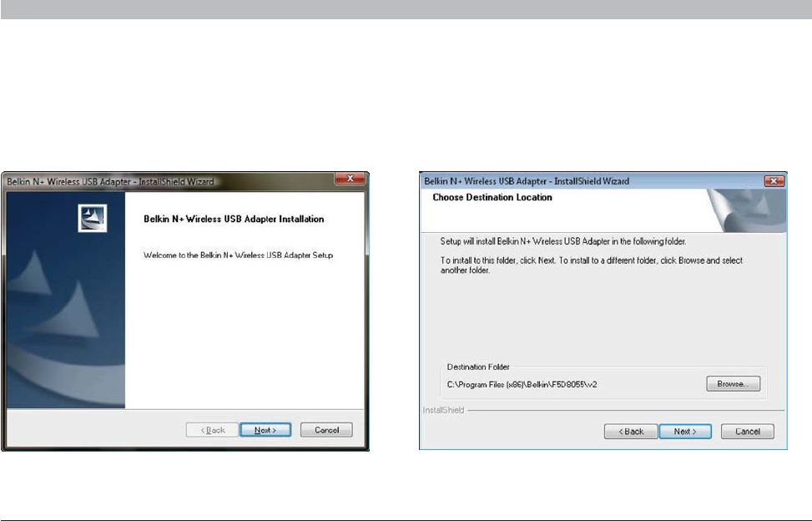Close the Belkin Installation welcome window

350,179
